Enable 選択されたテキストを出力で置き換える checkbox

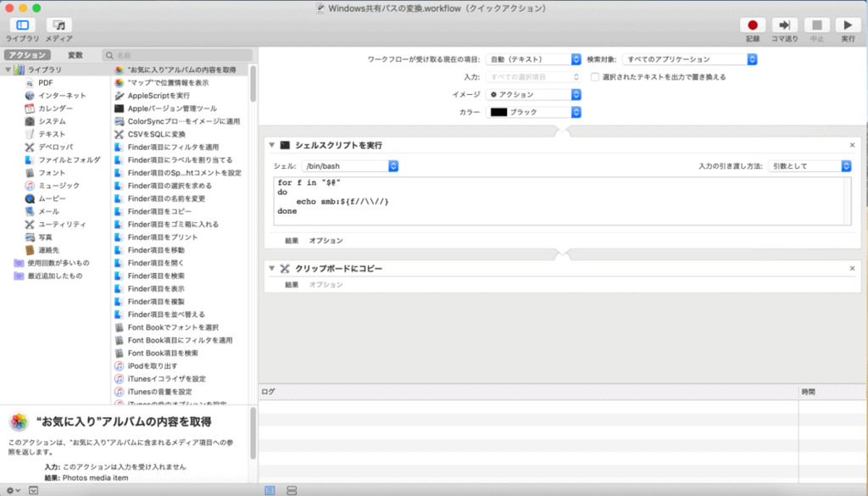(596, 77)
